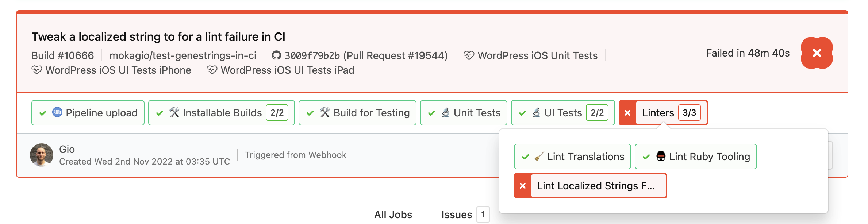Collapse the Linters step group

(663, 113)
